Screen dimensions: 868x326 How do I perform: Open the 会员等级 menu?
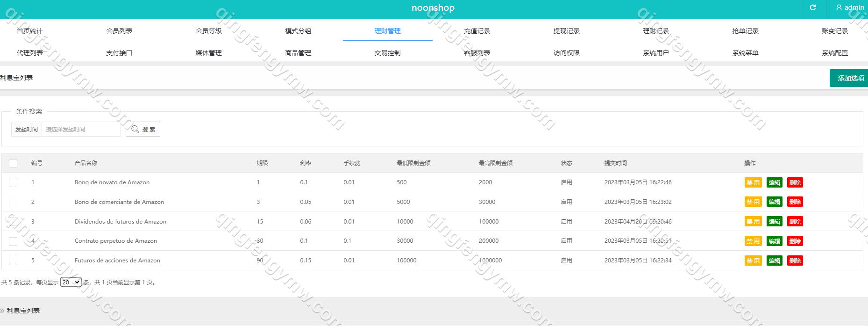tap(209, 31)
